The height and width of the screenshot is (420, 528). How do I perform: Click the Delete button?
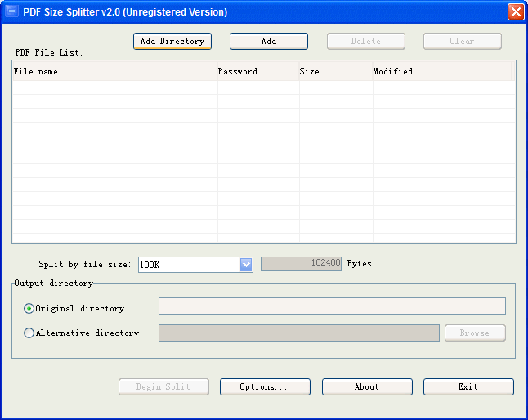click(365, 41)
